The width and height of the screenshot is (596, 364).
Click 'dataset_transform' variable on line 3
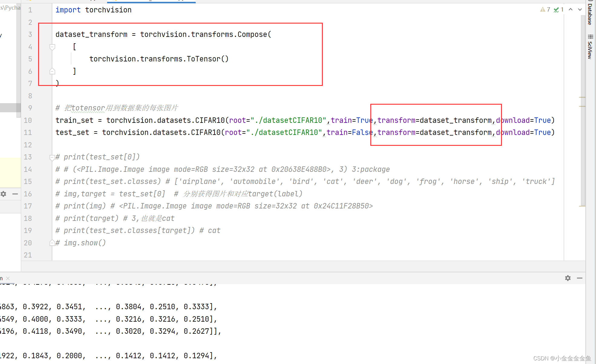(x=91, y=34)
